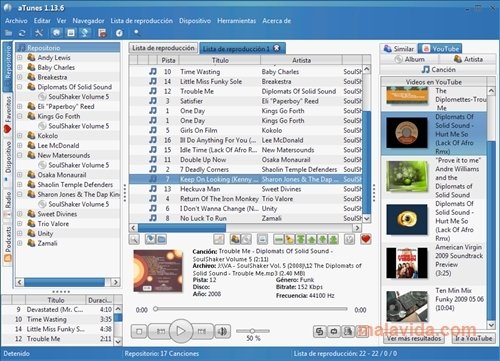The height and width of the screenshot is (361, 500).
Task: Click the clock-like icon beside the heart
Action: click(x=349, y=239)
